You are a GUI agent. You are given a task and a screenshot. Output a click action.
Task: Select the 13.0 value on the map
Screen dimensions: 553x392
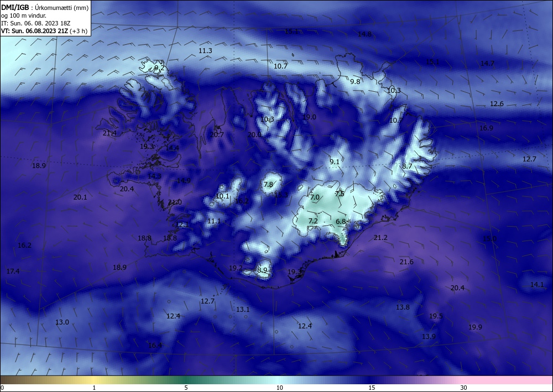point(62,322)
